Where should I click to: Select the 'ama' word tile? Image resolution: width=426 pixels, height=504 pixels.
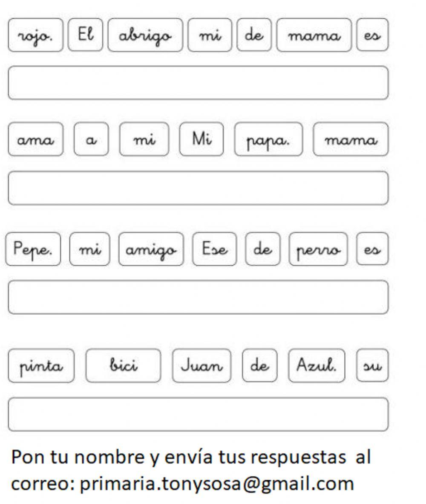(x=35, y=139)
